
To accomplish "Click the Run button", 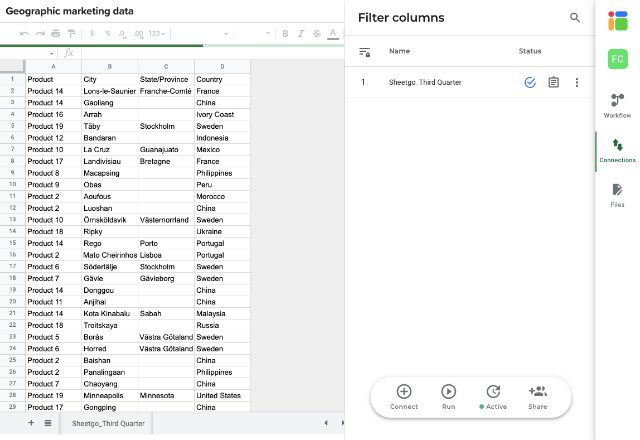I will pyautogui.click(x=448, y=397).
